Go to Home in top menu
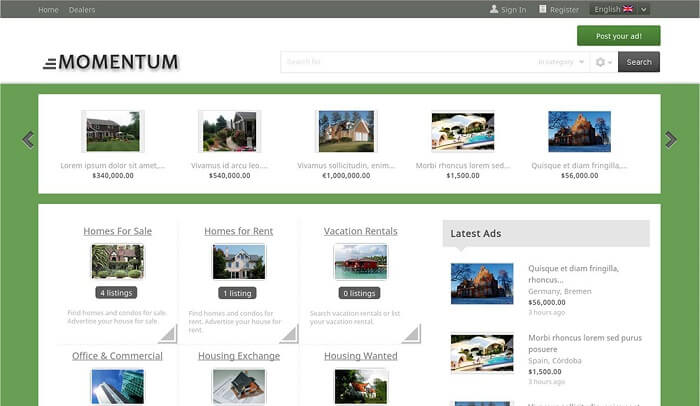The image size is (700, 406). tap(48, 9)
